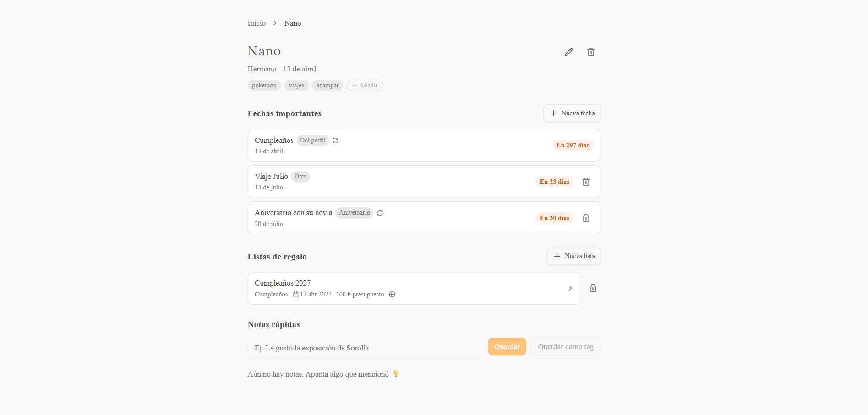Click the Listas de regalo heading
868x415 pixels.
click(277, 257)
